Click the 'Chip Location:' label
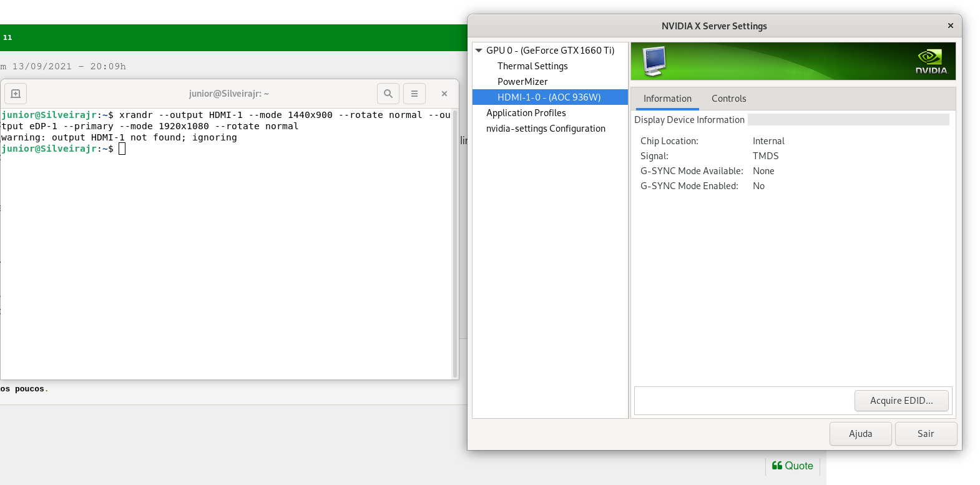This screenshot has width=980, height=485. (x=669, y=141)
